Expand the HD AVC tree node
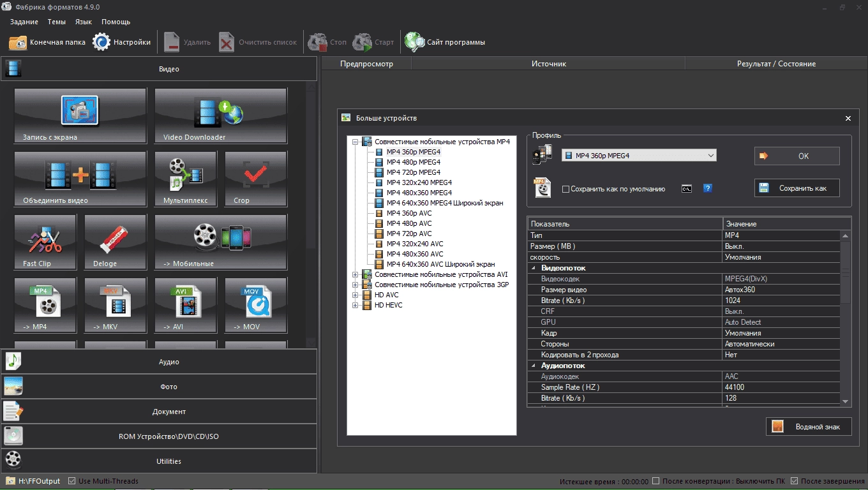Image resolution: width=868 pixels, height=490 pixels. (x=355, y=295)
